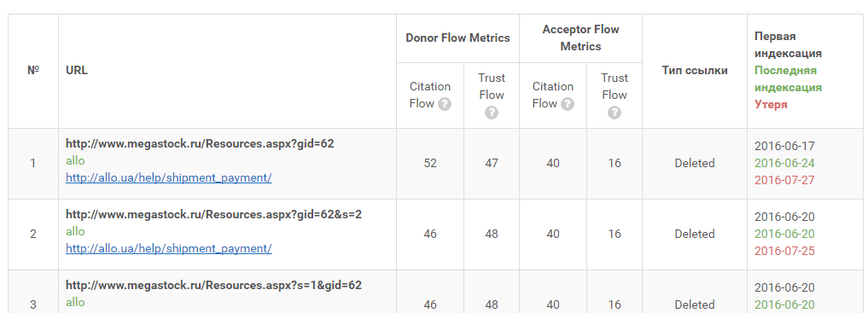Click the URL column header
Image resolution: width=868 pixels, height=313 pixels.
point(77,70)
